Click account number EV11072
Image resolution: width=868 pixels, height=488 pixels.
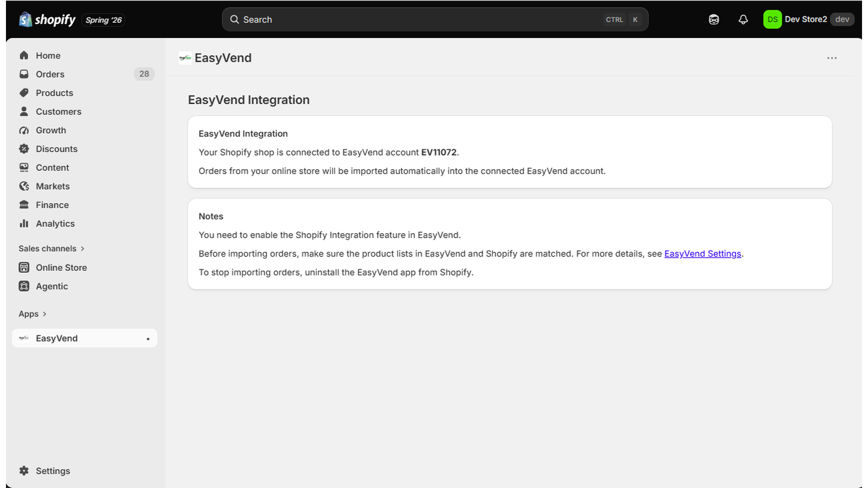[x=439, y=152]
